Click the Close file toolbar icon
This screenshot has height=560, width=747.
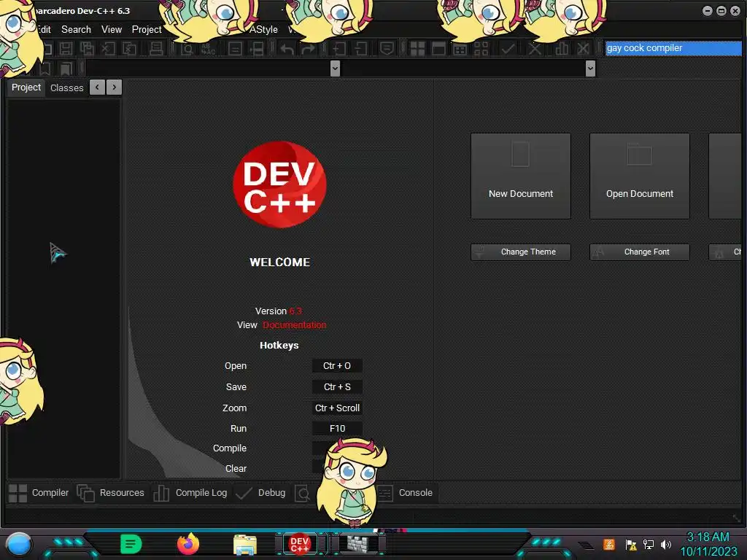[109, 48]
